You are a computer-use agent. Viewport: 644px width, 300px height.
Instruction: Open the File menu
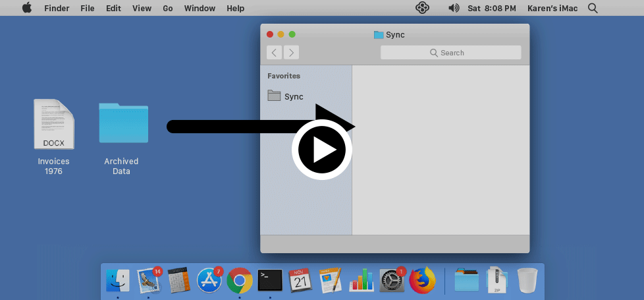click(x=87, y=9)
